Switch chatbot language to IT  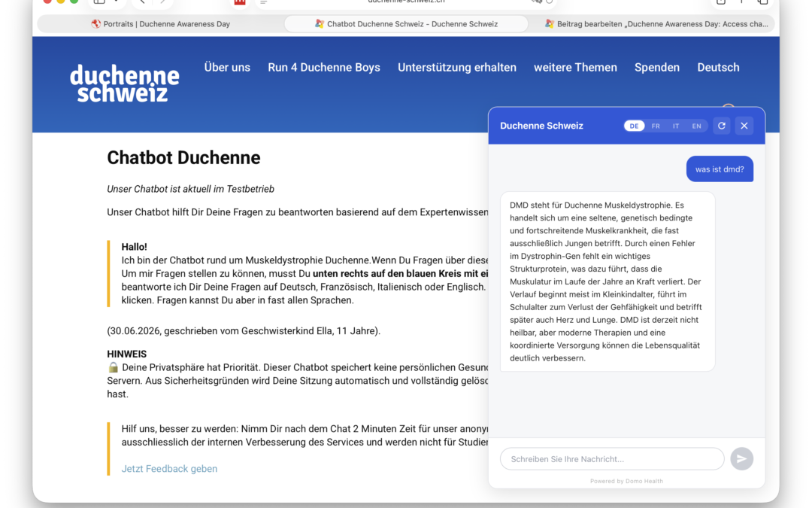click(x=676, y=126)
